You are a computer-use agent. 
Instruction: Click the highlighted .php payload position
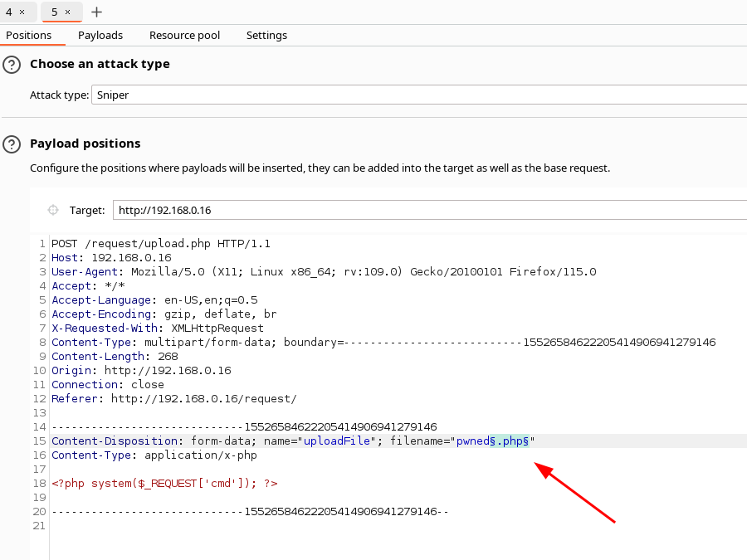coord(510,441)
